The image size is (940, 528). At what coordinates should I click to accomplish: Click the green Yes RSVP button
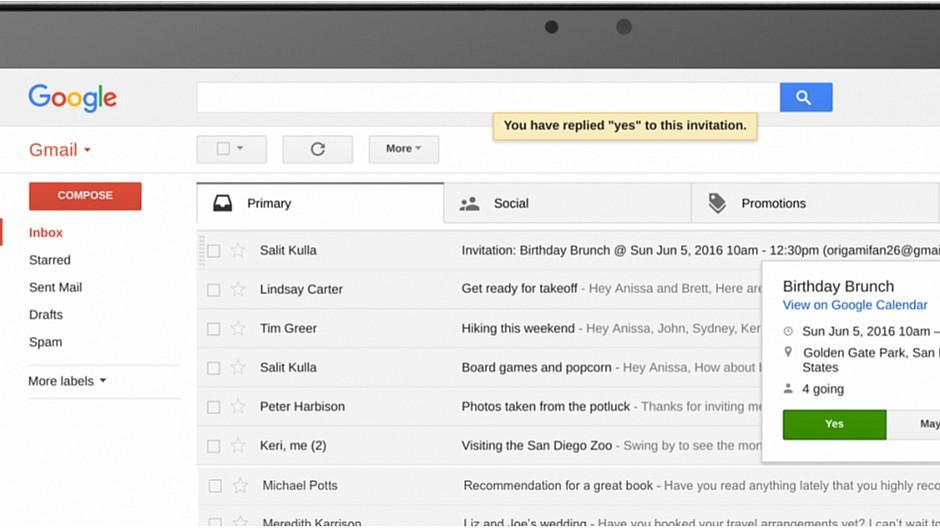click(834, 424)
